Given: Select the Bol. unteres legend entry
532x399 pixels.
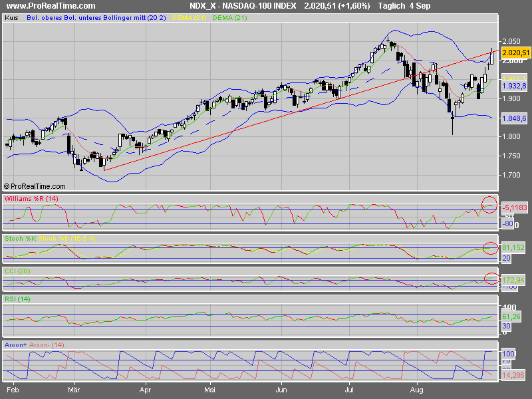Looking at the screenshot, I should pyautogui.click(x=82, y=18).
